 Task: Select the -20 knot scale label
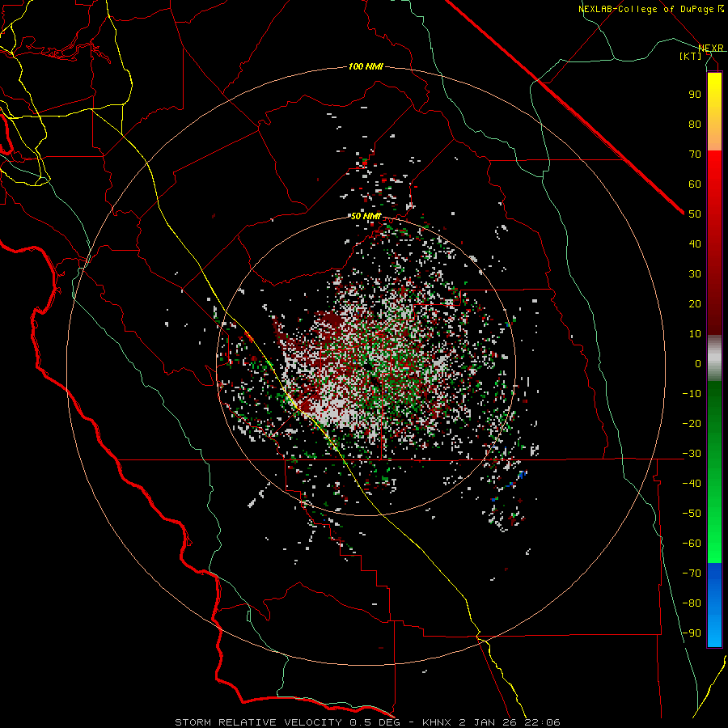coord(692,423)
